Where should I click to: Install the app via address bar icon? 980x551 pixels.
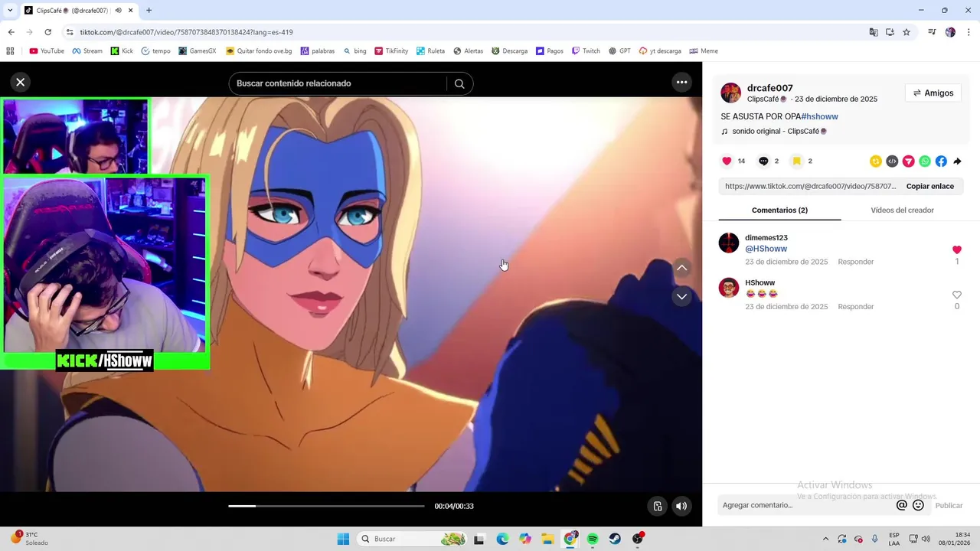890,32
